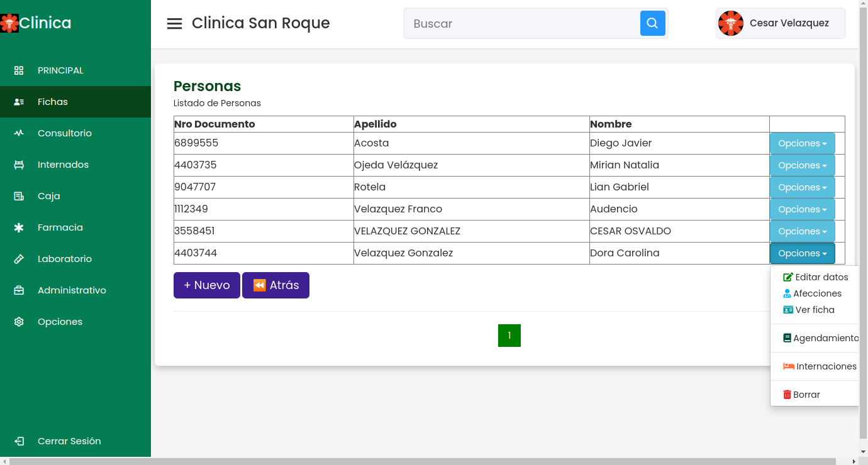Image resolution: width=868 pixels, height=465 pixels.
Task: Click the Administrativo briefcase icon
Action: (x=19, y=290)
